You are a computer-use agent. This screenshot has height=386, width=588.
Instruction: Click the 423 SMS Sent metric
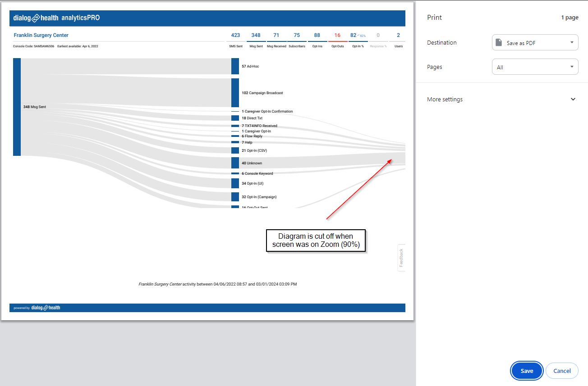(x=235, y=40)
